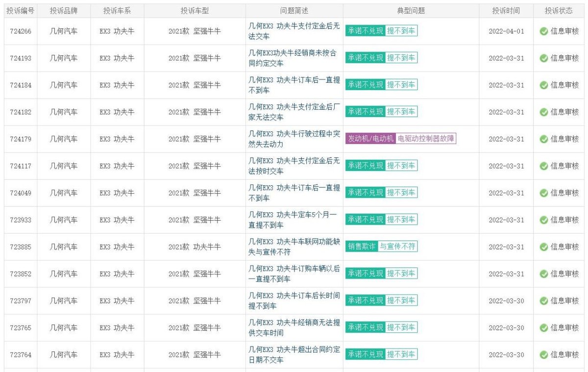Click the green check icon in row 724266
Screen dimensions: 588x372
click(543, 31)
